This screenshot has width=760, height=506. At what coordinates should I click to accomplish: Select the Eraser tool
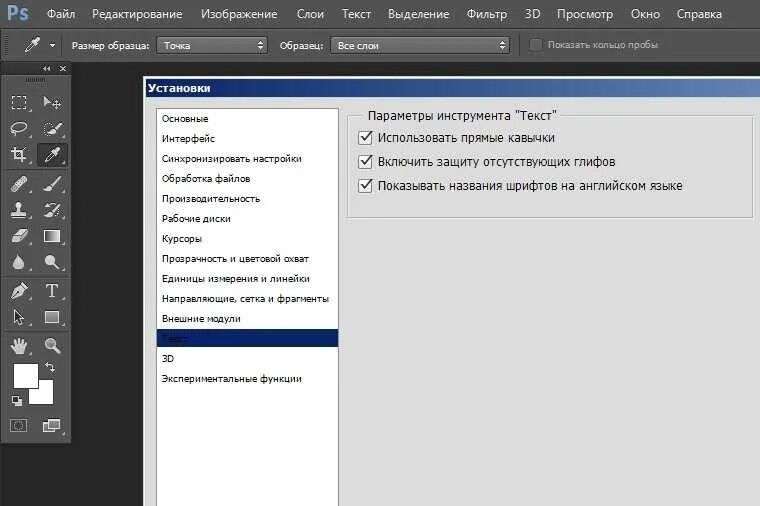19,236
